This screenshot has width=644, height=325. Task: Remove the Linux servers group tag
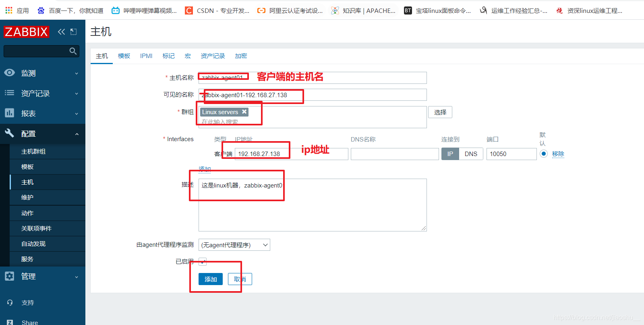pos(244,112)
